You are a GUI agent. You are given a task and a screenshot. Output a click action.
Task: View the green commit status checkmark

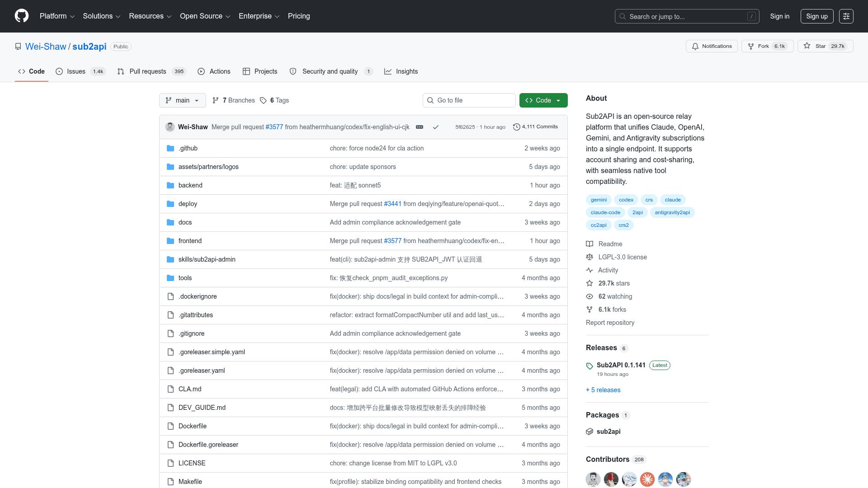tap(436, 127)
